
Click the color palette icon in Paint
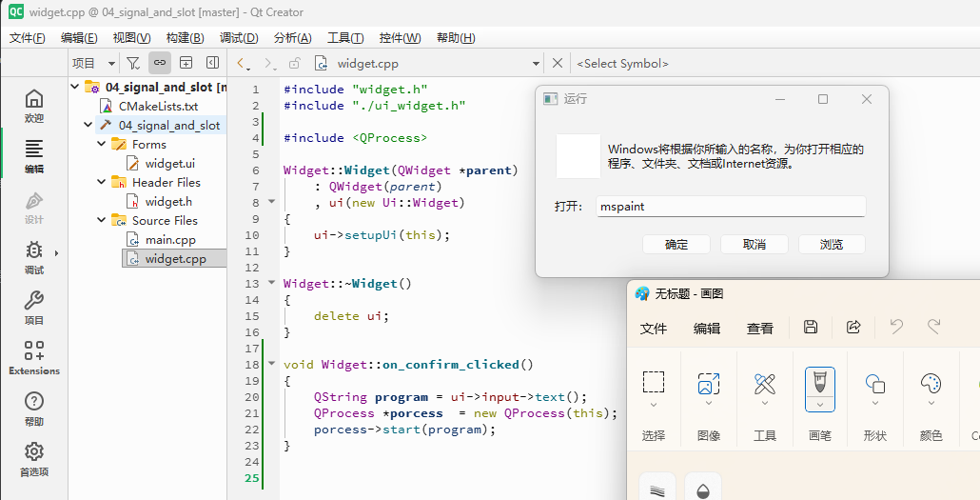coord(931,383)
